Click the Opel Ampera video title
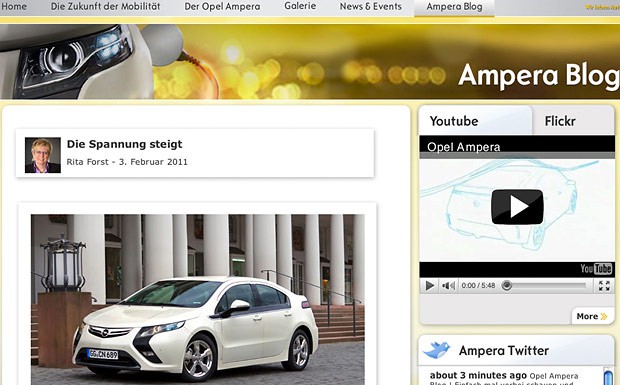The height and width of the screenshot is (385, 620). point(463,147)
